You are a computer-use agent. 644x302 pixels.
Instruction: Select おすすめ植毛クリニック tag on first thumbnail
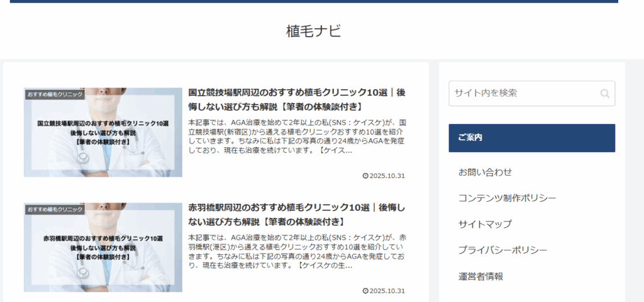[x=55, y=94]
